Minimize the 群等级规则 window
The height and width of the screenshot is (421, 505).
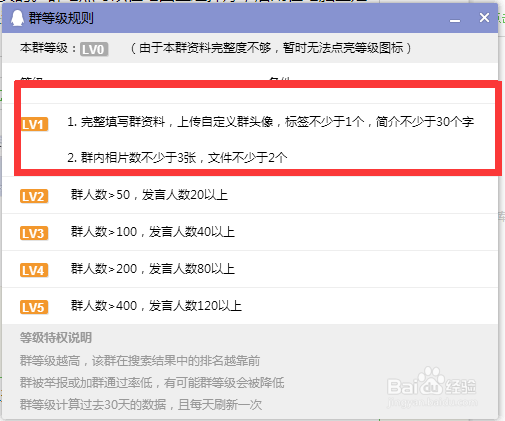455,21
